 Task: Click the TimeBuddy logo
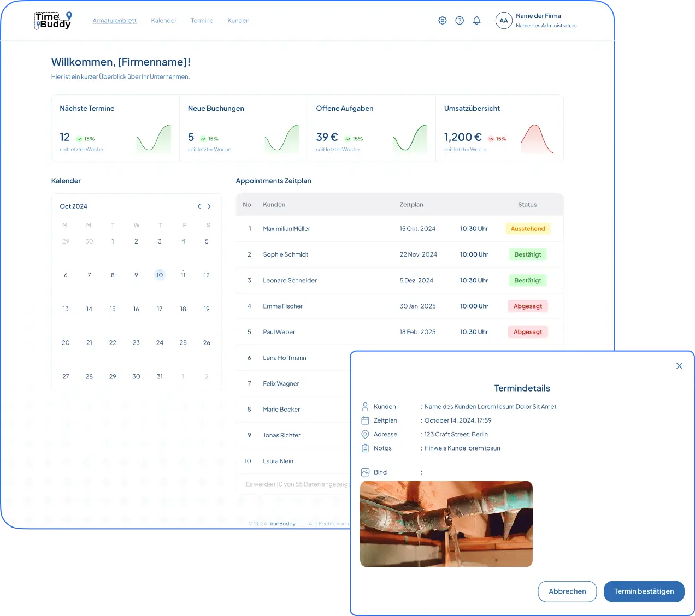[53, 21]
